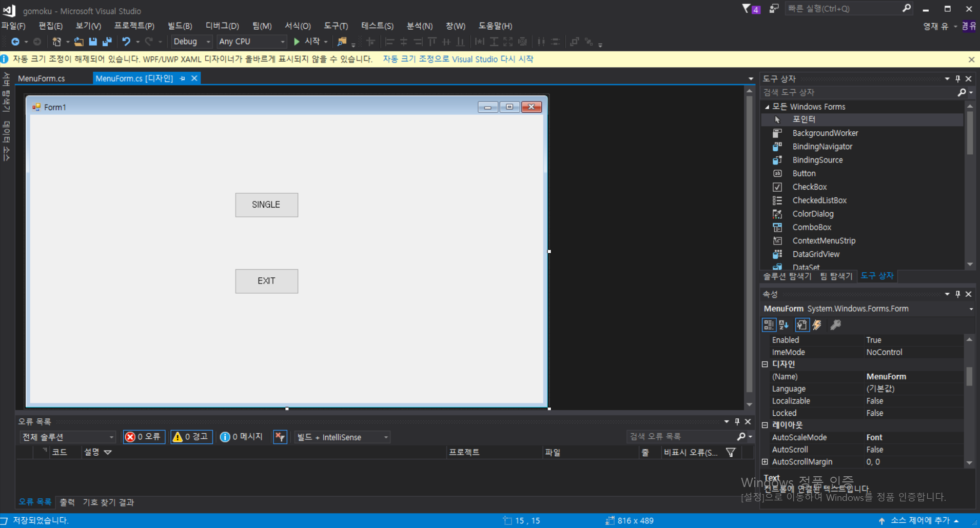Sort properties alphabetically
Image resolution: width=980 pixels, height=528 pixels.
pos(783,324)
